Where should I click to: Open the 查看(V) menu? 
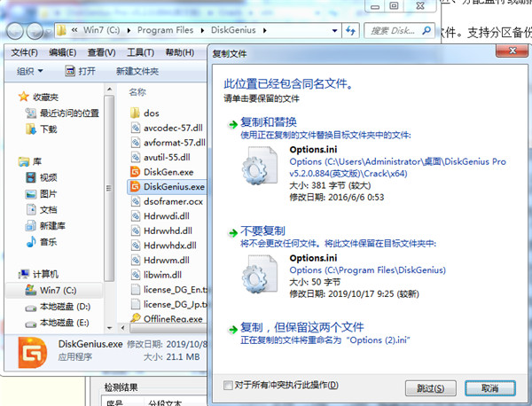point(101,52)
